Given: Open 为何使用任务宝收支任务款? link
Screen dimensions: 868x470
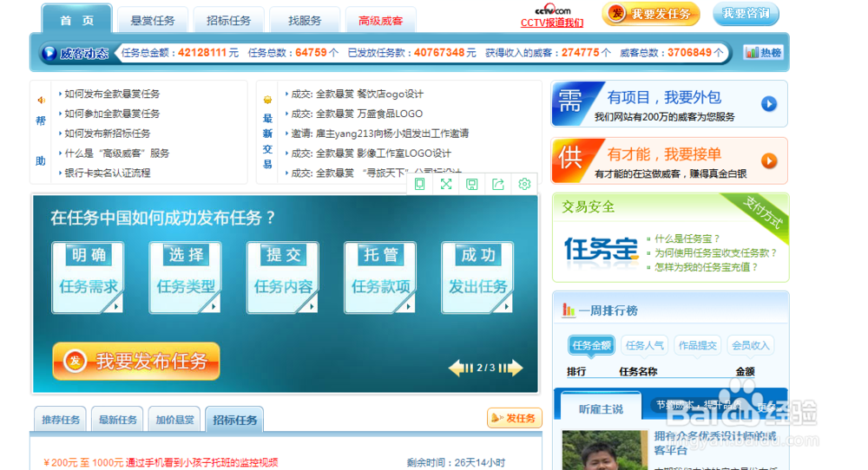Looking at the screenshot, I should click(x=716, y=252).
